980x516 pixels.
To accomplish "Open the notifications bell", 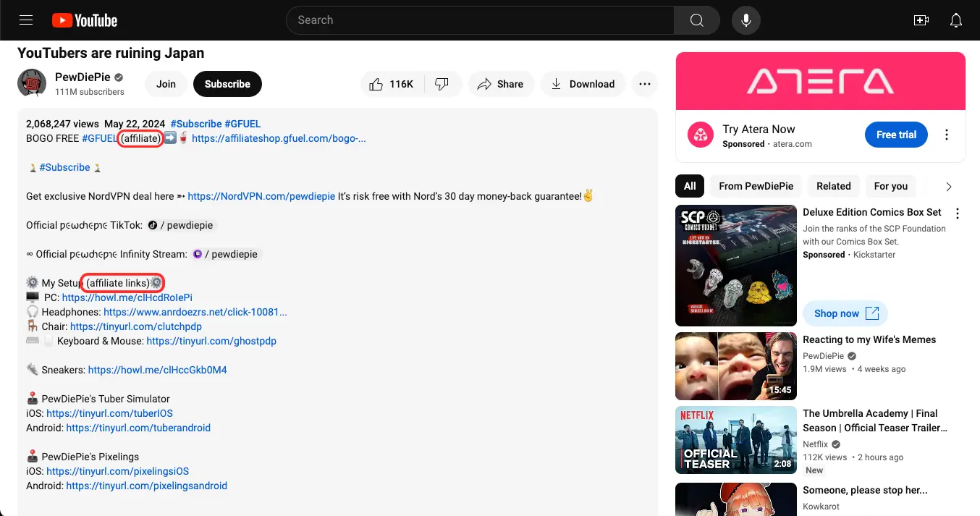I will click(956, 20).
